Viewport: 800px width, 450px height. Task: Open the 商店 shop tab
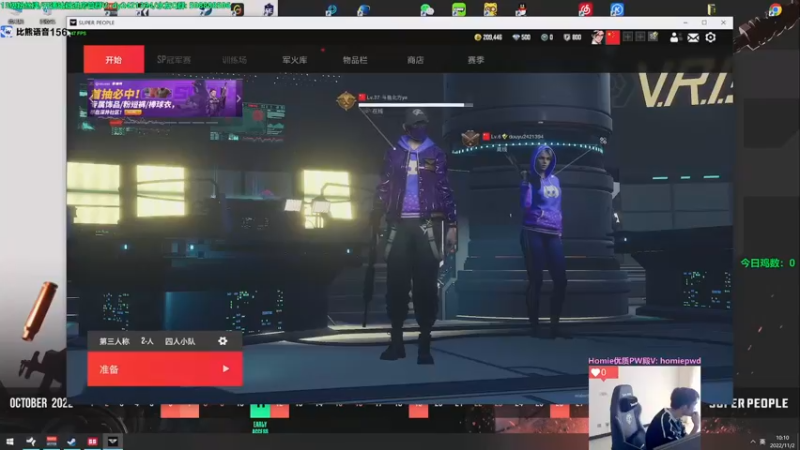[x=415, y=60]
